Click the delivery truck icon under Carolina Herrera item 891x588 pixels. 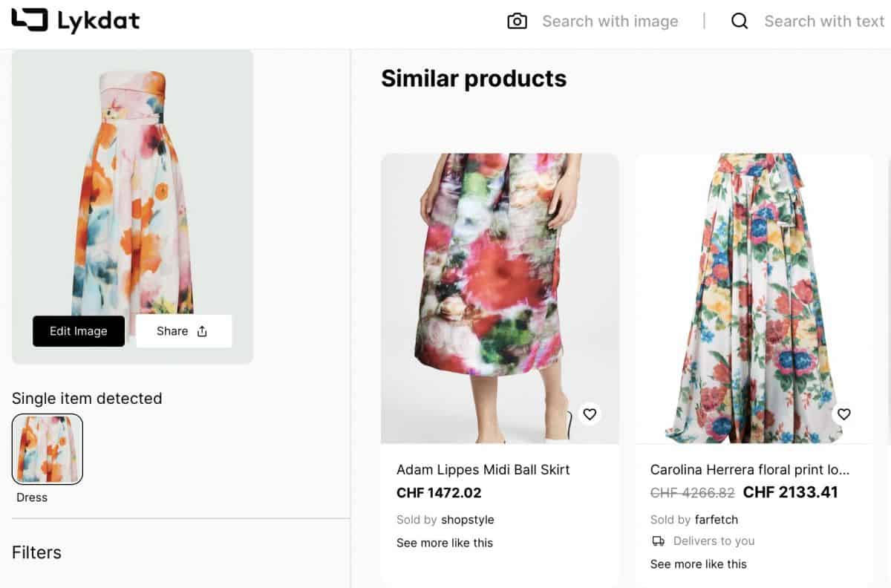point(659,541)
